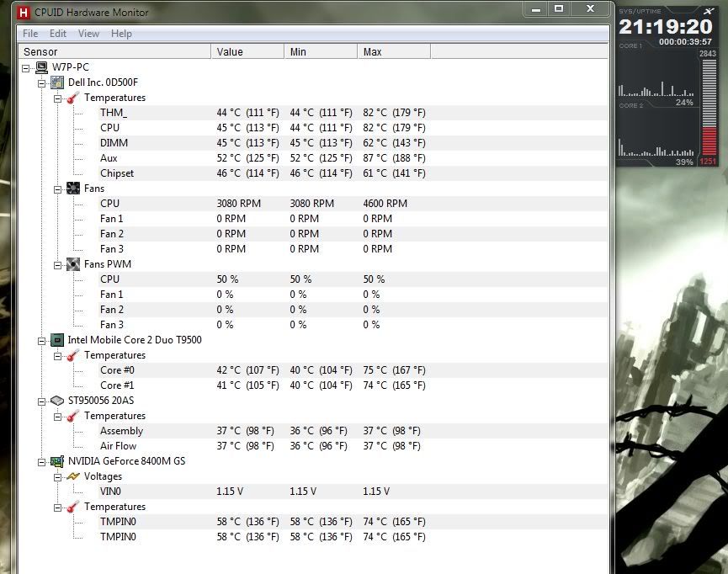The height and width of the screenshot is (574, 728).
Task: Click the CORE 2 usage graph
Action: pyautogui.click(x=656, y=147)
